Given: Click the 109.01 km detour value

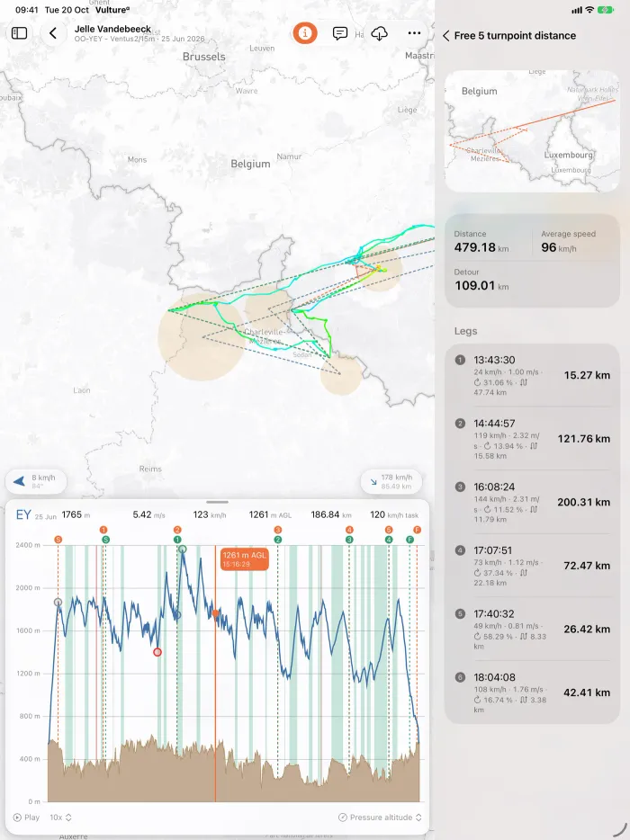Looking at the screenshot, I should [x=481, y=285].
